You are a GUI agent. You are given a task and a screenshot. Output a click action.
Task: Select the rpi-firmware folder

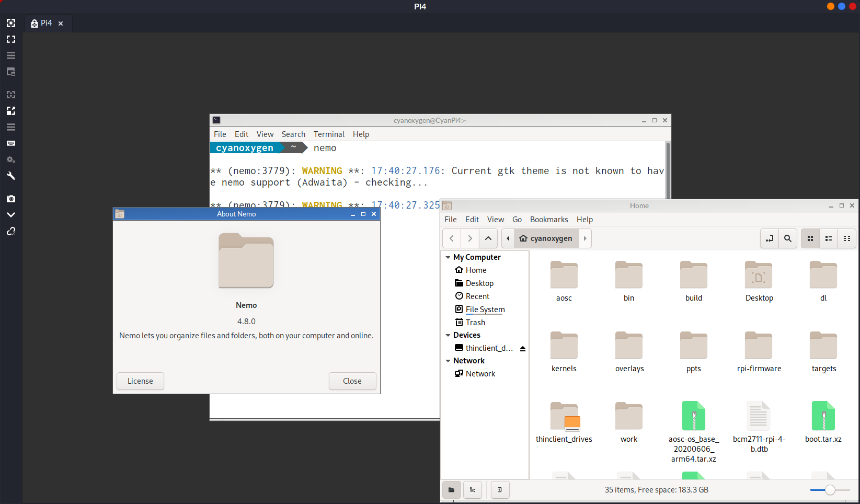point(759,352)
